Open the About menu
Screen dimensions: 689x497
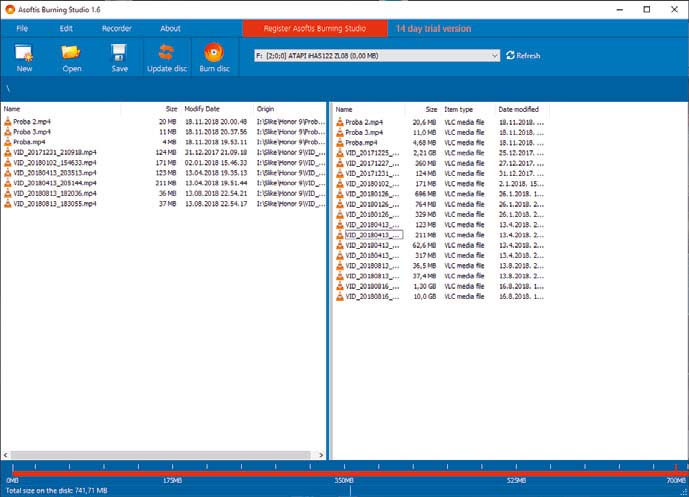coord(170,29)
